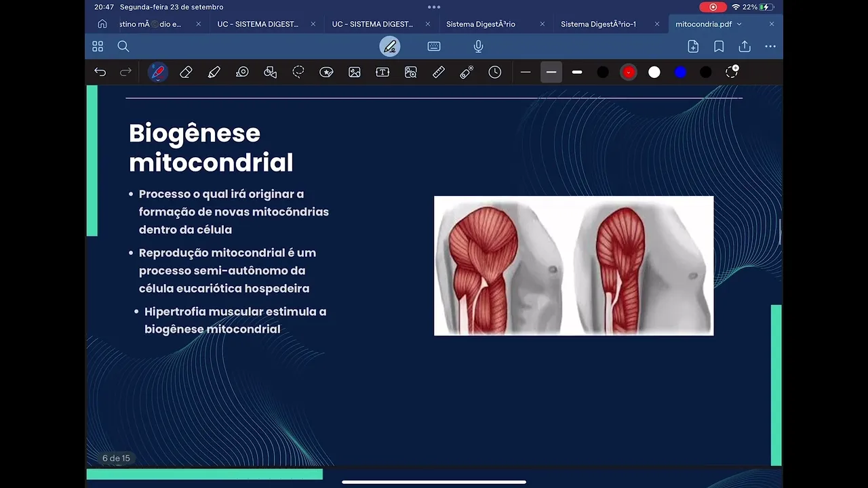Screen dimensions: 868x488
Task: Add a custom color preset
Action: point(732,71)
